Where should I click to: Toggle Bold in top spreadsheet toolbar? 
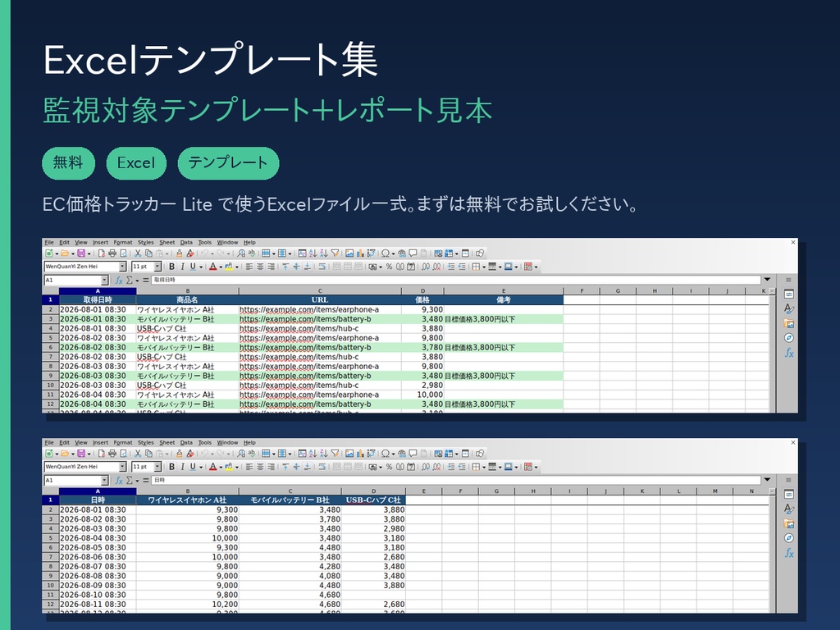171,267
